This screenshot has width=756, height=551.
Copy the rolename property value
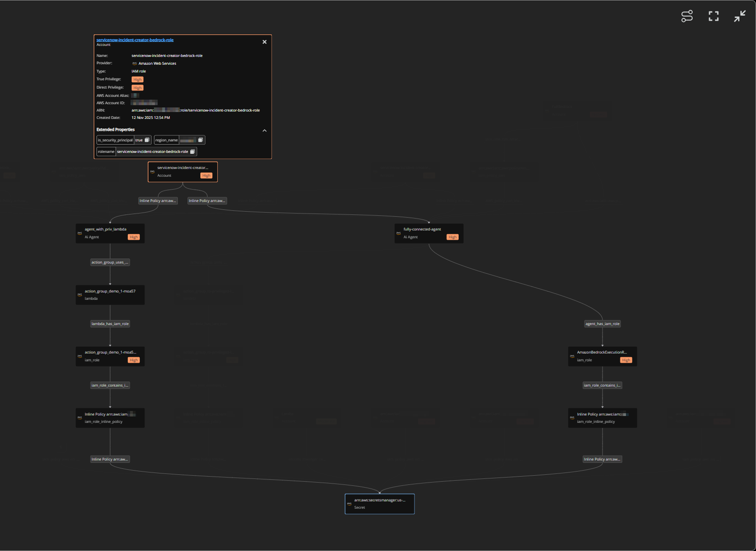point(193,152)
